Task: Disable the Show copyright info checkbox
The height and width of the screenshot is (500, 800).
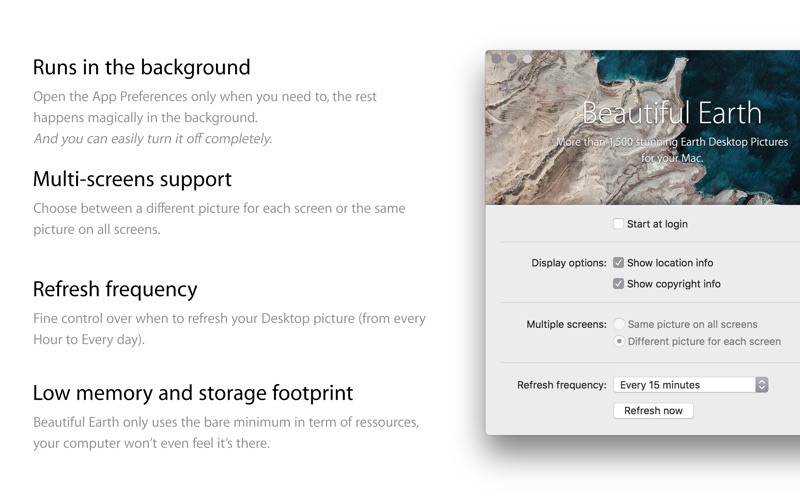Action: 618,284
